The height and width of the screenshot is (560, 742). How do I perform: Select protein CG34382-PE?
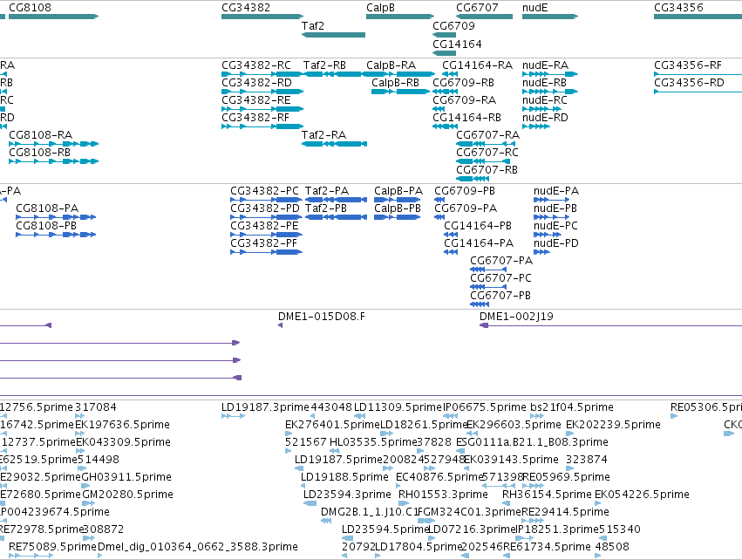pos(264,226)
